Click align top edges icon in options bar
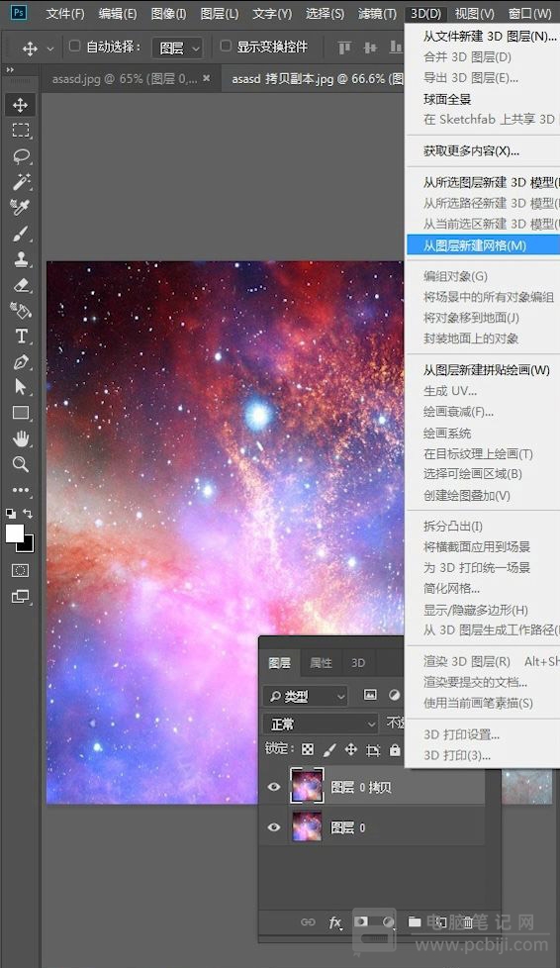Image resolution: width=560 pixels, height=968 pixels. pyautogui.click(x=344, y=48)
